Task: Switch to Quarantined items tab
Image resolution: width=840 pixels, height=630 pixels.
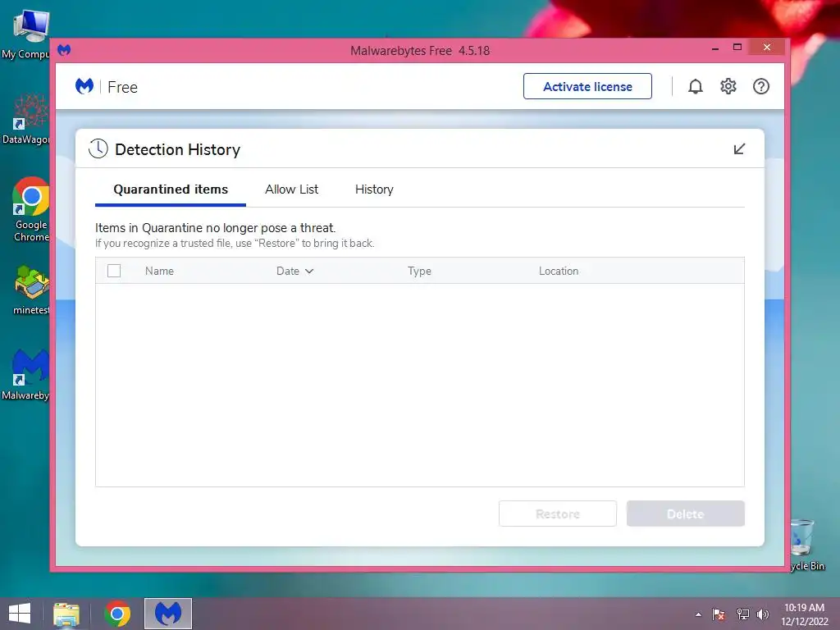Action: (171, 189)
